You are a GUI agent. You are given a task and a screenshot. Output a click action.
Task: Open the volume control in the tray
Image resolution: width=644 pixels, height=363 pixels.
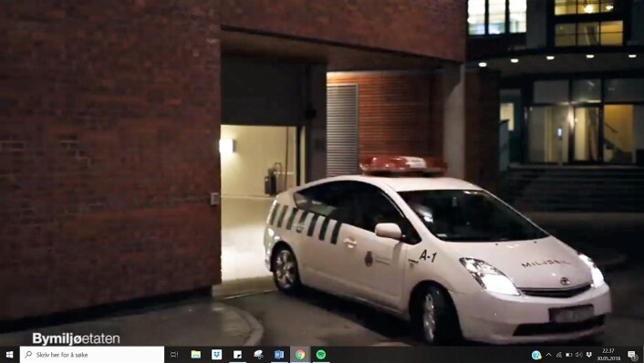[578, 355]
